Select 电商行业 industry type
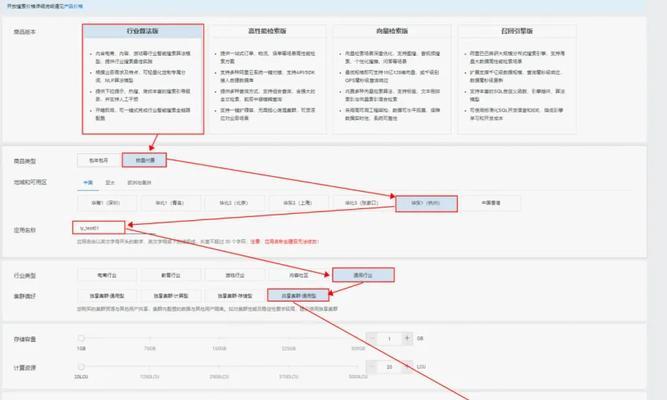667x400 pixels. tap(107, 275)
